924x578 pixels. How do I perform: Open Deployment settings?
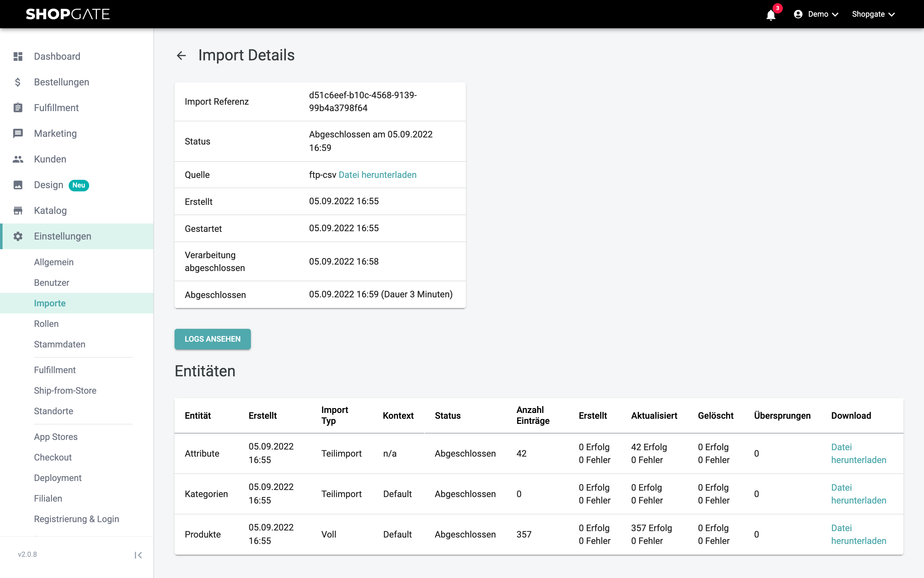click(58, 478)
